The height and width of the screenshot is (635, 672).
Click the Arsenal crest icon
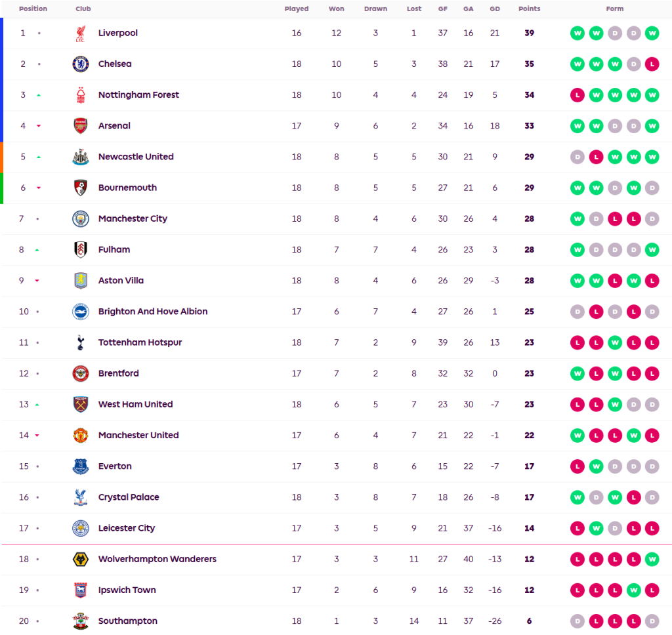[80, 126]
